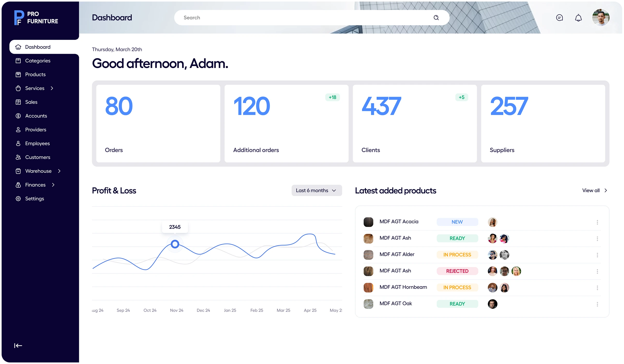Click the Warehouse sidebar icon

point(18,171)
